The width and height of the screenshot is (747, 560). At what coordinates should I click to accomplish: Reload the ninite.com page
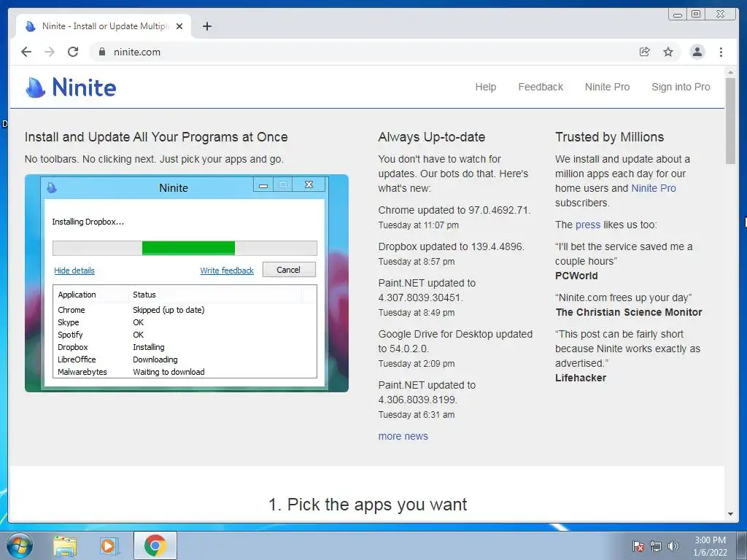point(73,52)
